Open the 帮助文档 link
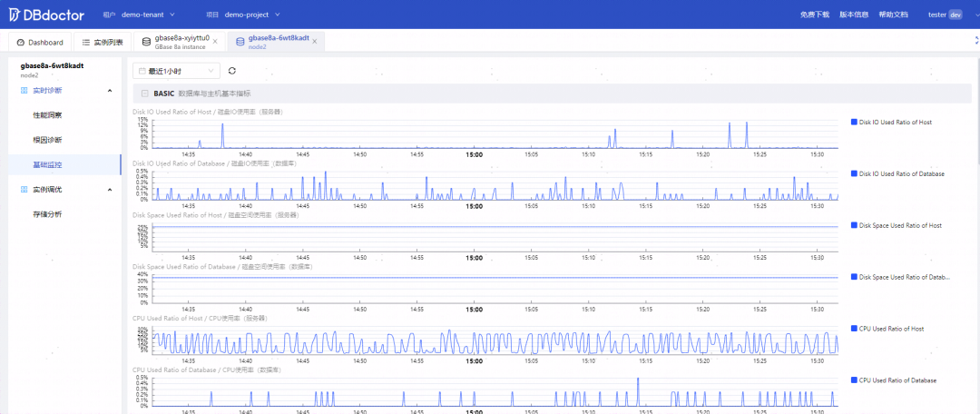This screenshot has width=980, height=414. tap(893, 15)
